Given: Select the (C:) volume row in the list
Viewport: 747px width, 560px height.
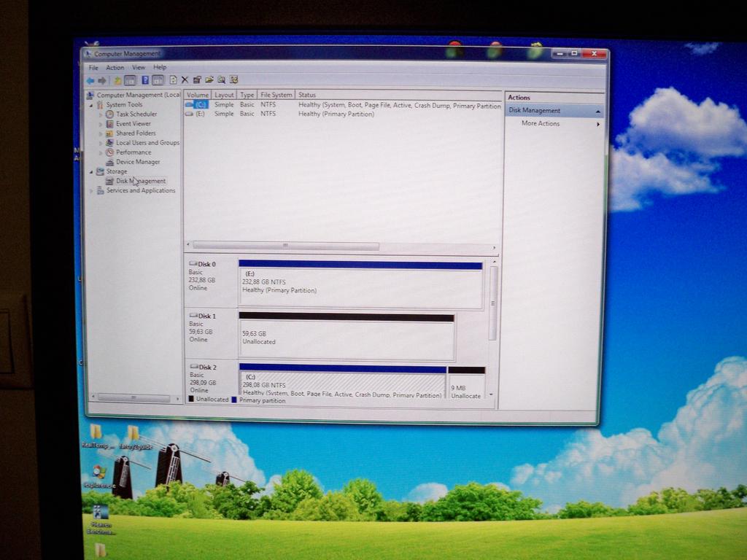Looking at the screenshot, I should [x=343, y=105].
